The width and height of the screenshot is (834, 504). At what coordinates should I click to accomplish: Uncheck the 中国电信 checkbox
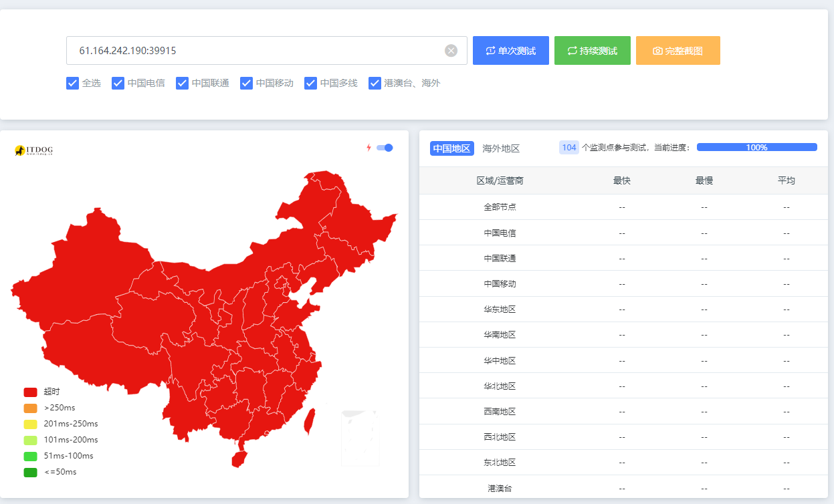click(x=118, y=83)
